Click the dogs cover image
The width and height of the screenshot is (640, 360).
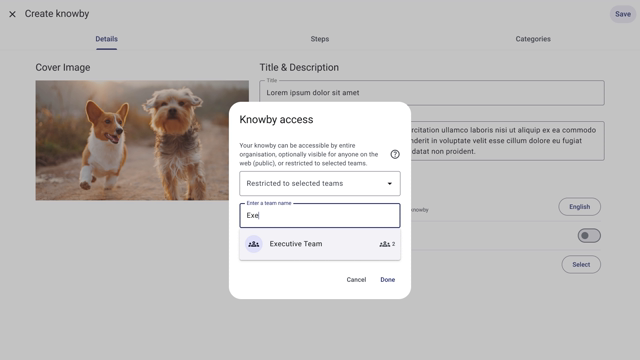pyautogui.click(x=142, y=140)
